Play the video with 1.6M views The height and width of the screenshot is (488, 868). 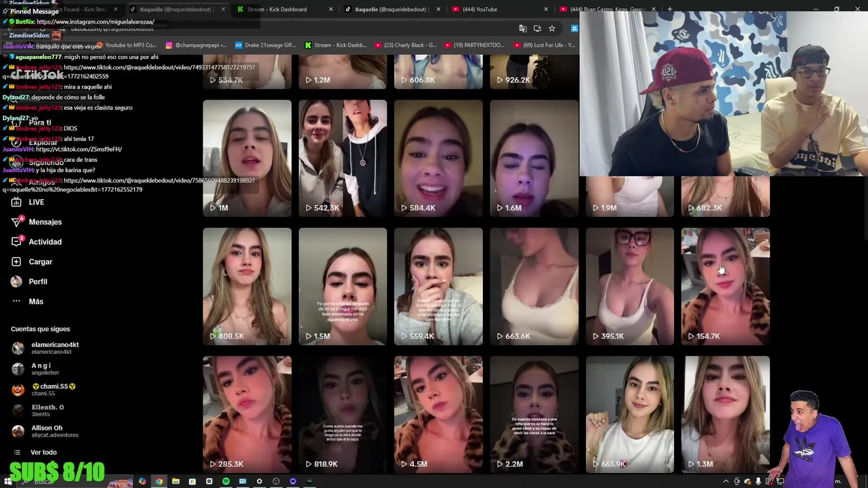(x=534, y=159)
